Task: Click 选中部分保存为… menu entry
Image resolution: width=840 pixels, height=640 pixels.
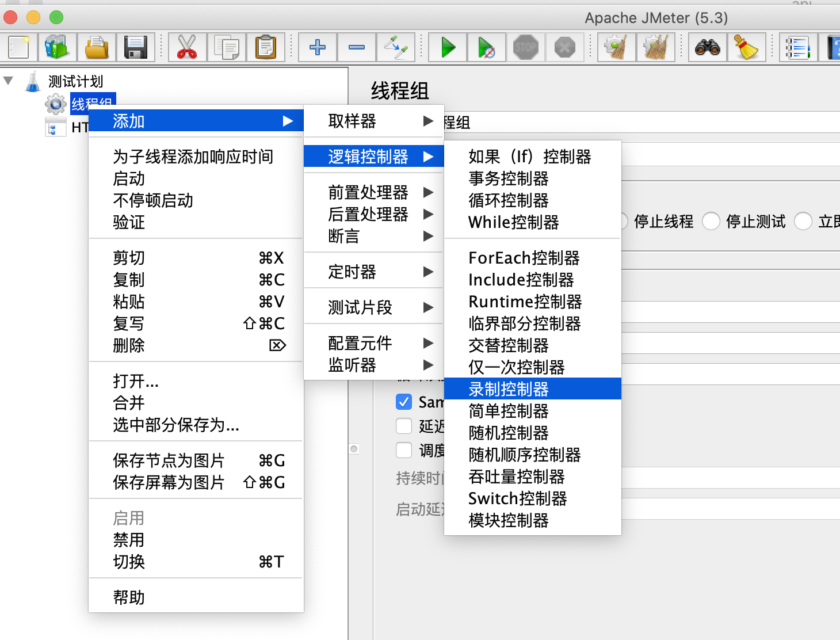Action: [x=196, y=425]
